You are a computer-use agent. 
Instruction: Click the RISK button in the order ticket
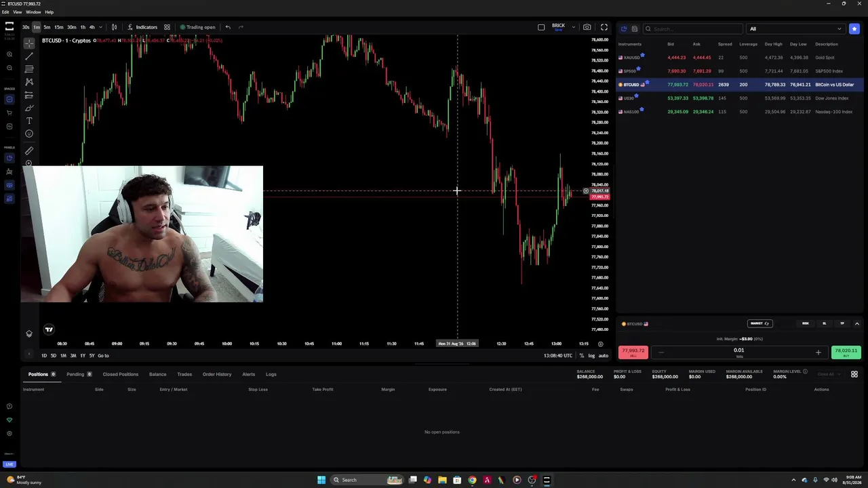806,323
